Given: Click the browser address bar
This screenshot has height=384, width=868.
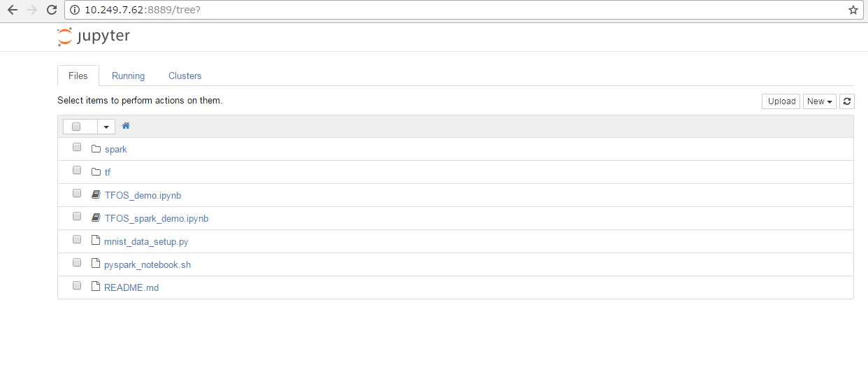Looking at the screenshot, I should tap(461, 10).
